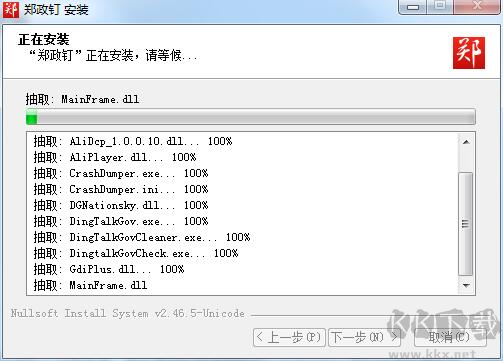503x361 pixels.
Task: Select the DingtalkGovCheck.exe log line
Action: 136,253
